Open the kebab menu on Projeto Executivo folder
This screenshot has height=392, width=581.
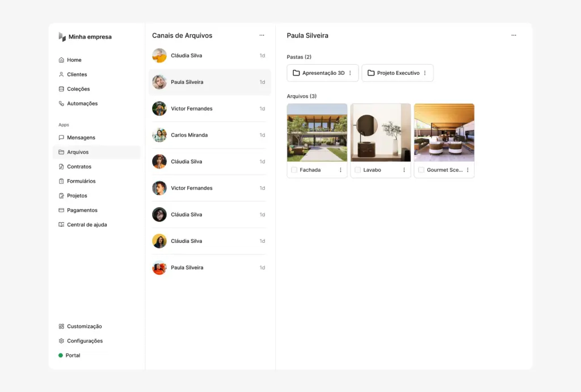click(x=425, y=73)
